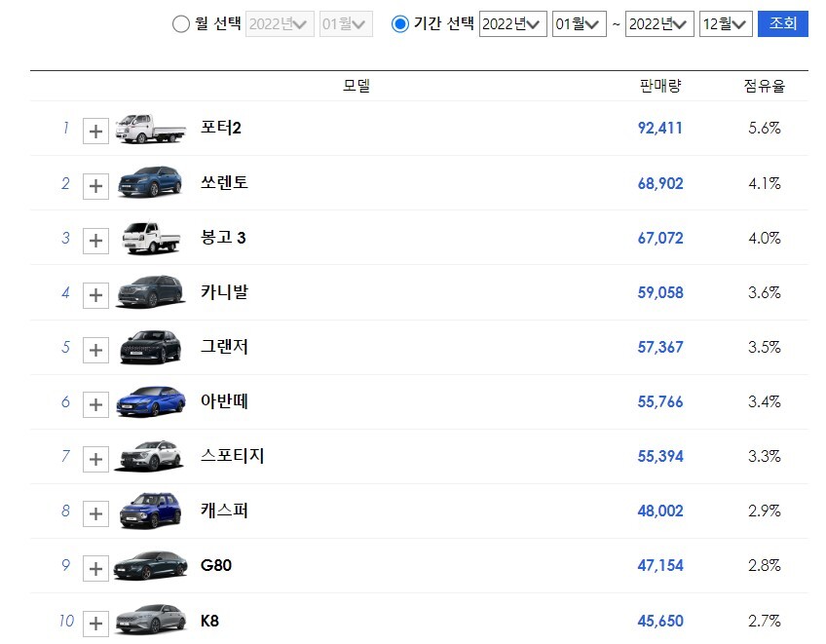Click sales figure 55,394 for 스포티지
Screen dimensions: 826x644
pyautogui.click(x=660, y=456)
